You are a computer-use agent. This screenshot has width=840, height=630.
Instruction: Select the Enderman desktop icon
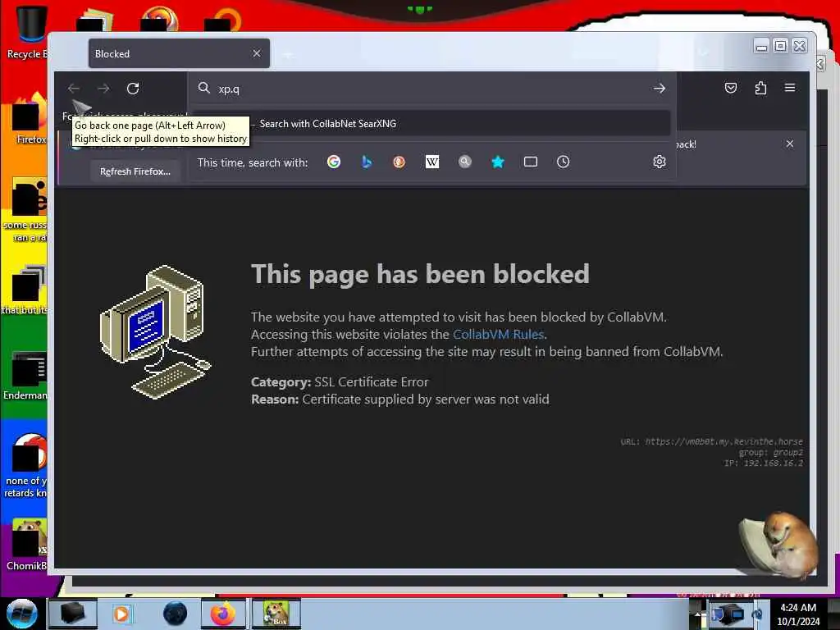(25, 376)
